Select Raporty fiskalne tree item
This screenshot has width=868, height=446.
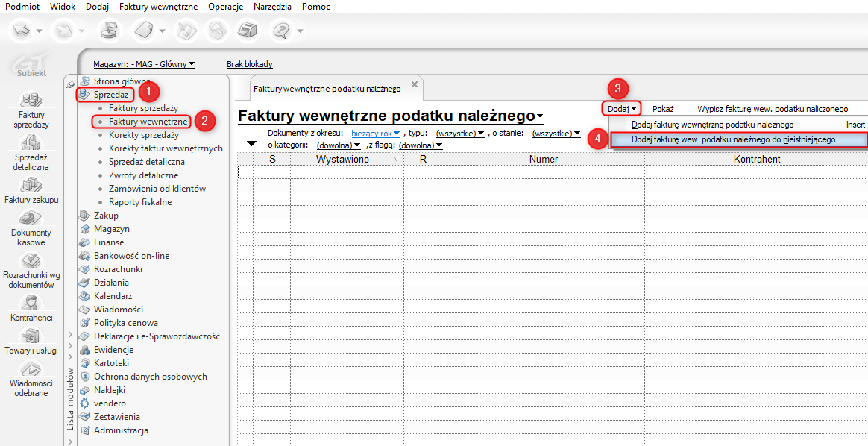point(140,202)
